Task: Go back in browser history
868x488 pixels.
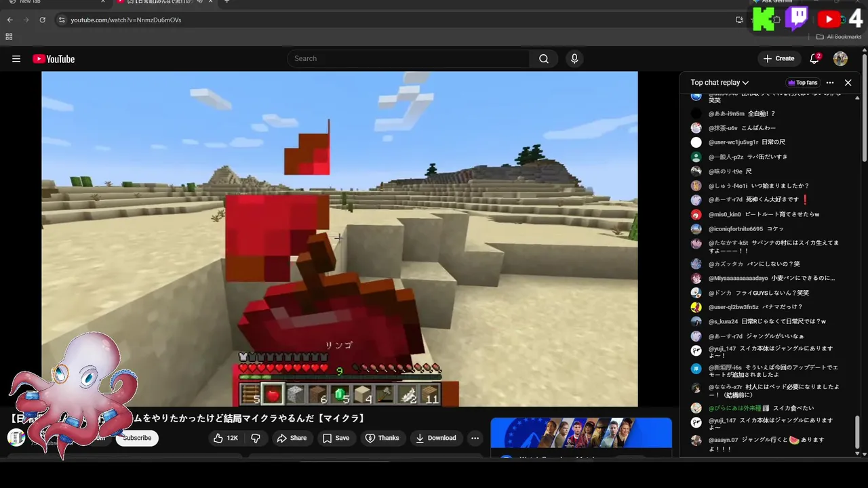Action: pos(9,20)
